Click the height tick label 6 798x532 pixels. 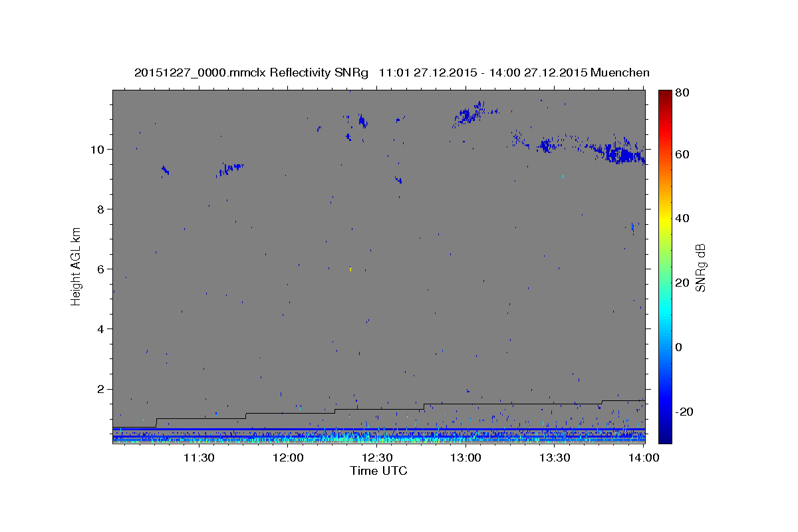(x=100, y=269)
